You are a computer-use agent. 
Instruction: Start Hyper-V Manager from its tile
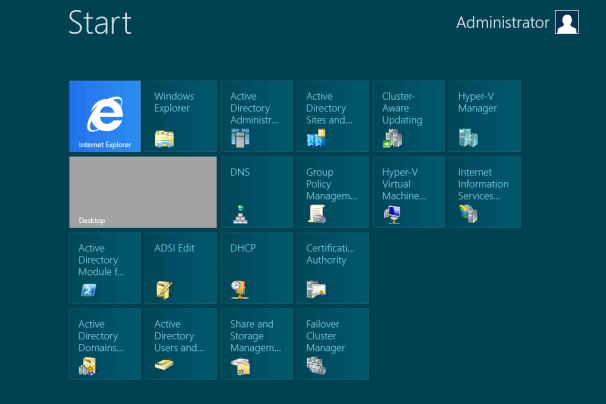pos(485,116)
